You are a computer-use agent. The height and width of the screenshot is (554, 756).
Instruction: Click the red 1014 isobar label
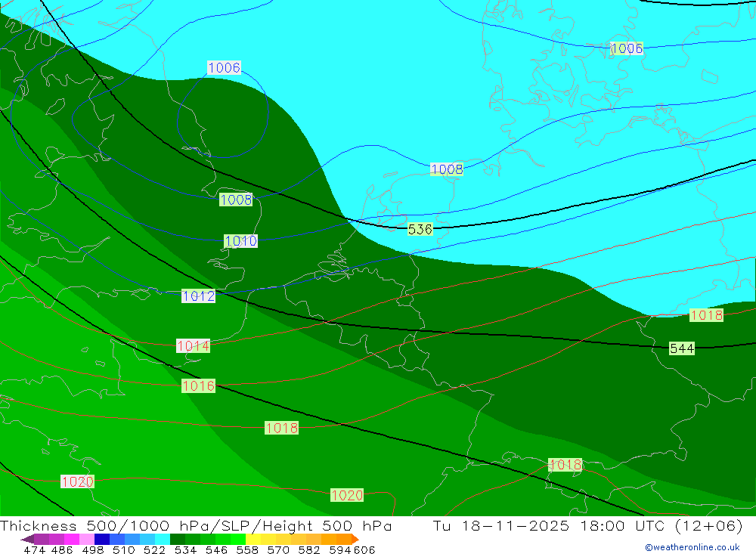coord(193,345)
